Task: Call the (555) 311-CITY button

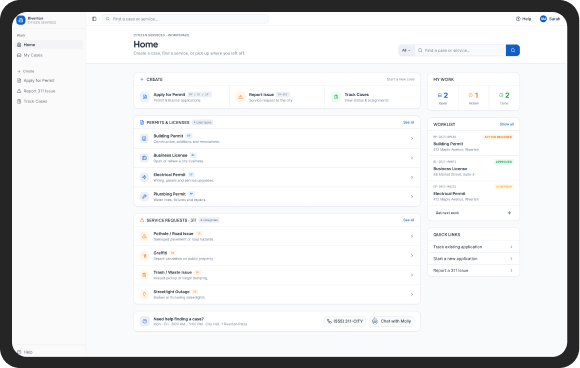Action: 345,321
